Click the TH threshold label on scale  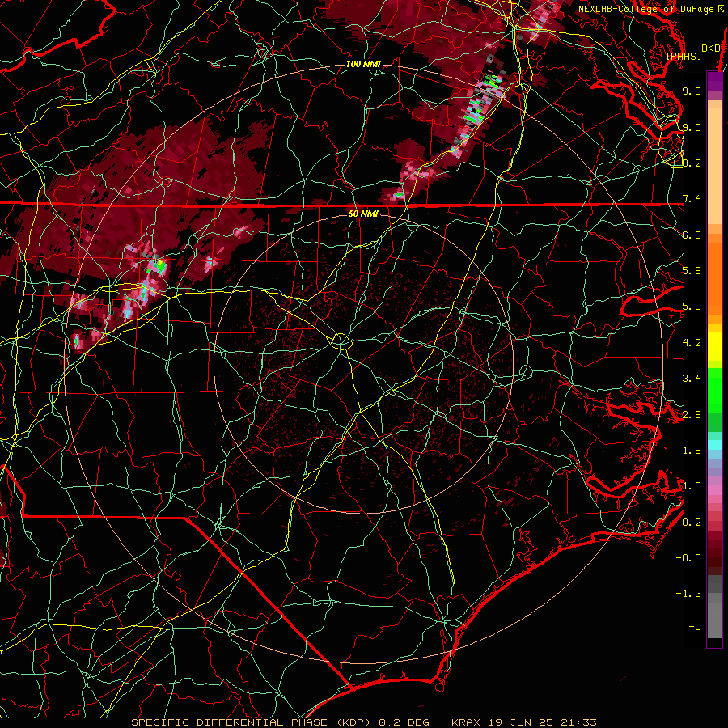[x=695, y=630]
